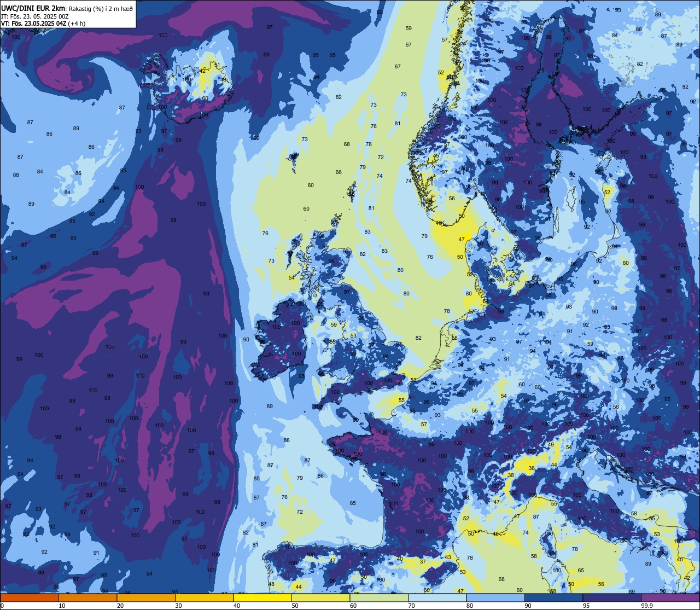This screenshot has height=610, width=700.
Task: Select the 'Rakastig (%) í 2 m hæð' label
Action: click(101, 8)
